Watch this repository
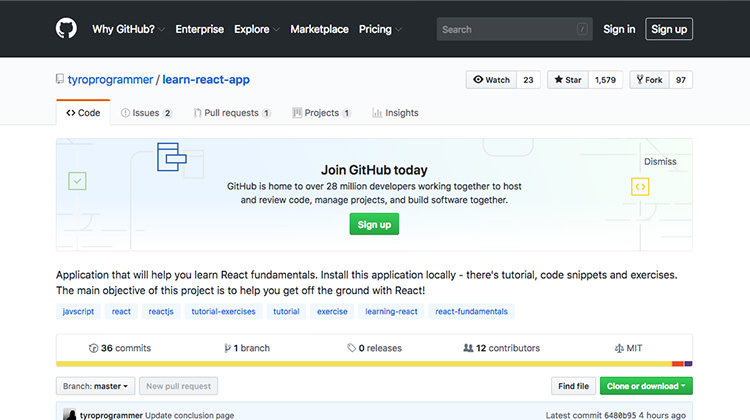The image size is (750, 420). point(491,80)
